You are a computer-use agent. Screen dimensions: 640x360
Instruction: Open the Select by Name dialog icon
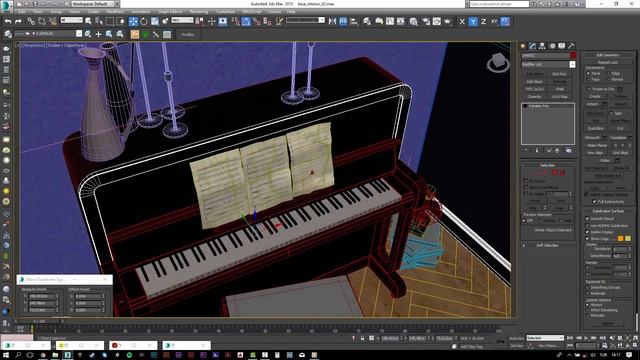tap(99, 22)
